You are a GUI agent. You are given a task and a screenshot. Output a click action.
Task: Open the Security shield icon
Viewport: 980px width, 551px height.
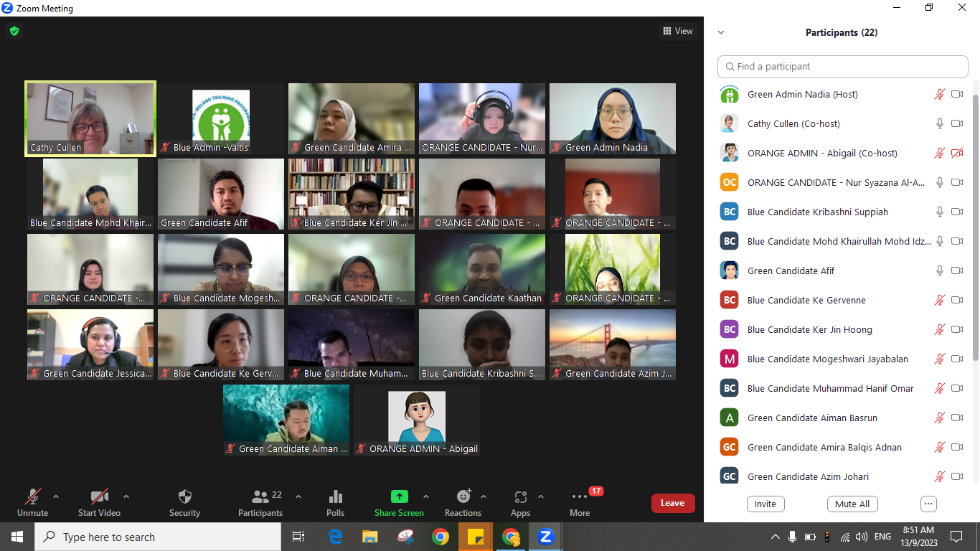[x=184, y=497]
